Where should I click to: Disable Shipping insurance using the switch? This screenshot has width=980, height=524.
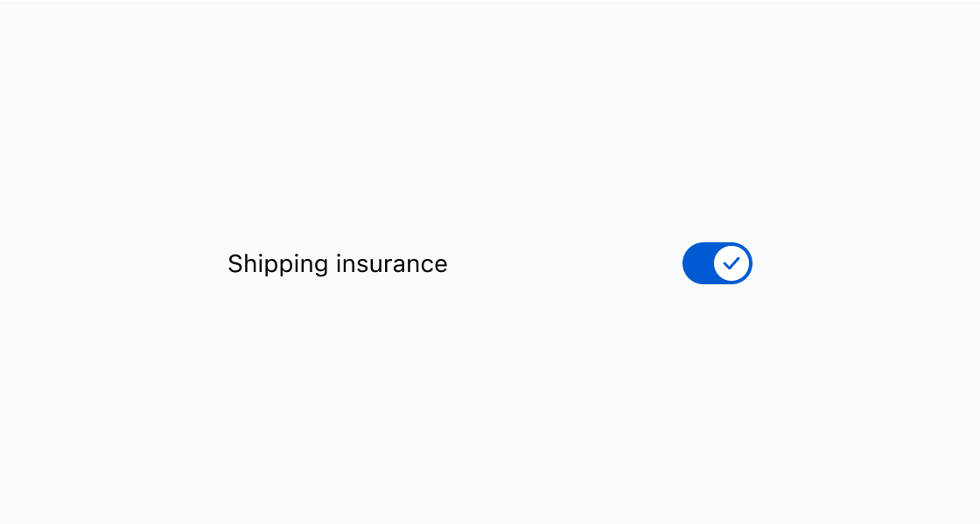[x=717, y=263]
